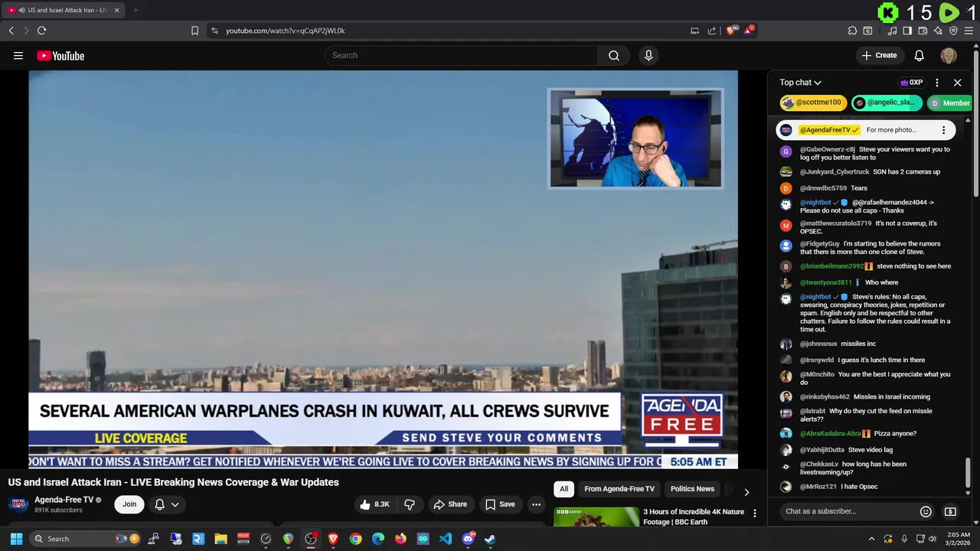
Task: Click the Create button
Action: pos(879,55)
